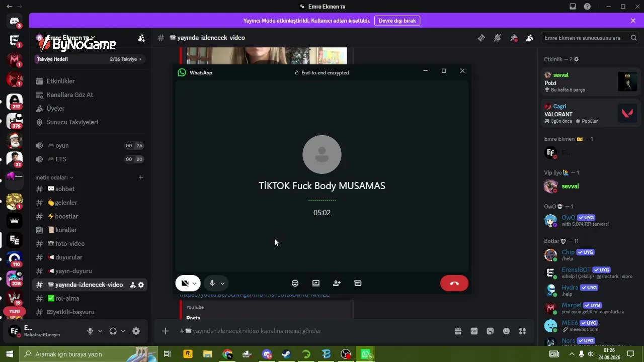
Task: Open the Discord help icon in title bar
Action: [x=587, y=7]
